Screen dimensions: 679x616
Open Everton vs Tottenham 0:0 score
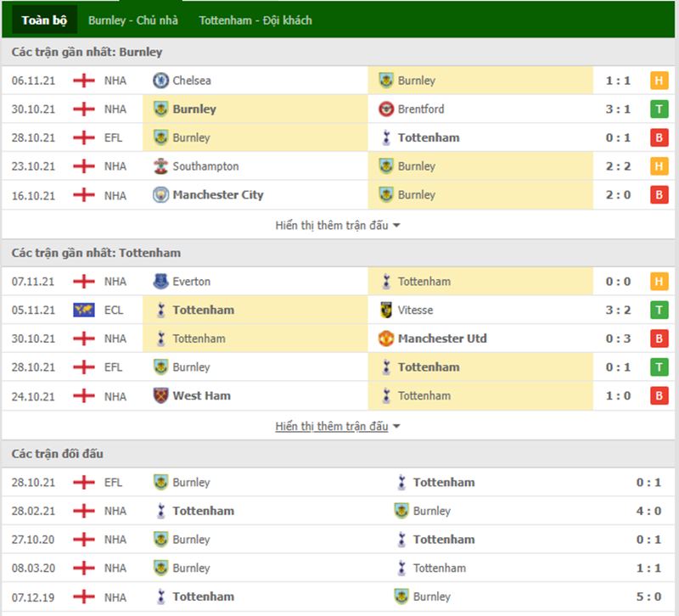[x=617, y=282]
